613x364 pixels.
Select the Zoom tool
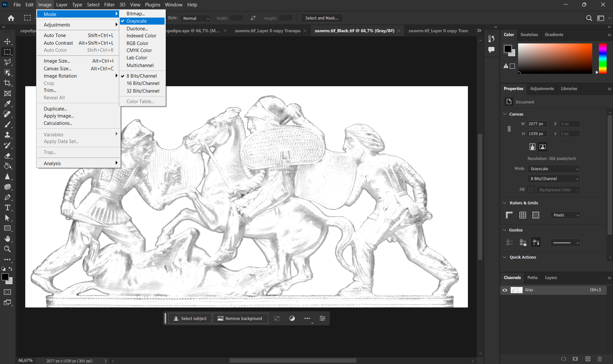pyautogui.click(x=7, y=249)
